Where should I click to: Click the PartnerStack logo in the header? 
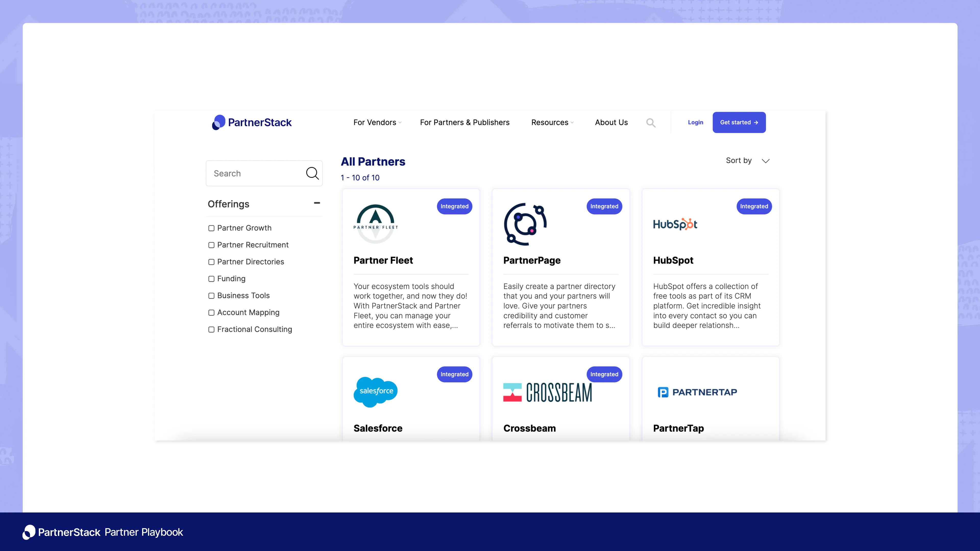pos(251,122)
